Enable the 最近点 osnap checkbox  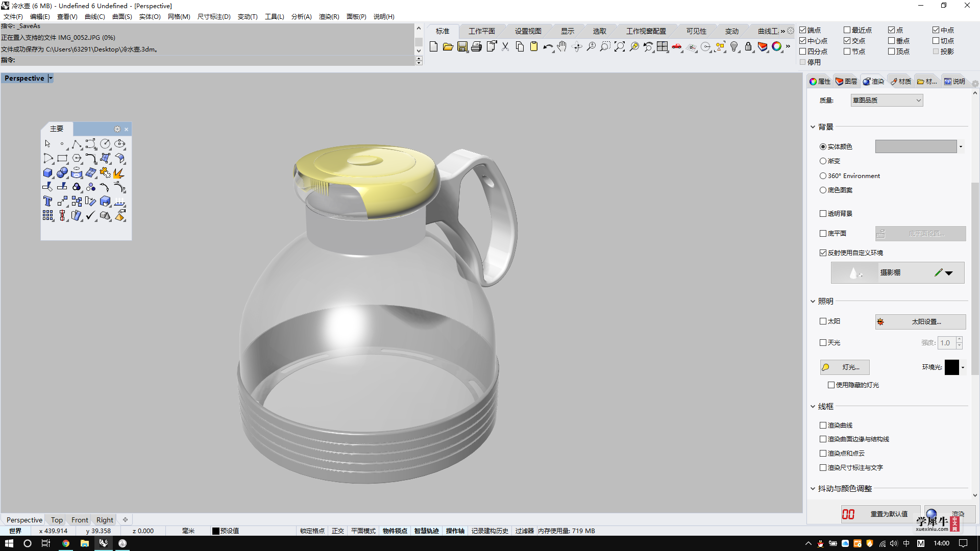[x=847, y=30]
